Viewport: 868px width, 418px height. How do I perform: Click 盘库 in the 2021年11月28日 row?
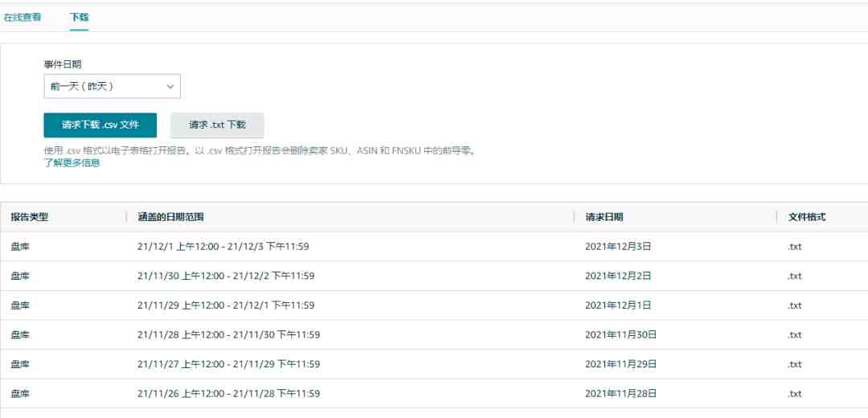[x=20, y=394]
